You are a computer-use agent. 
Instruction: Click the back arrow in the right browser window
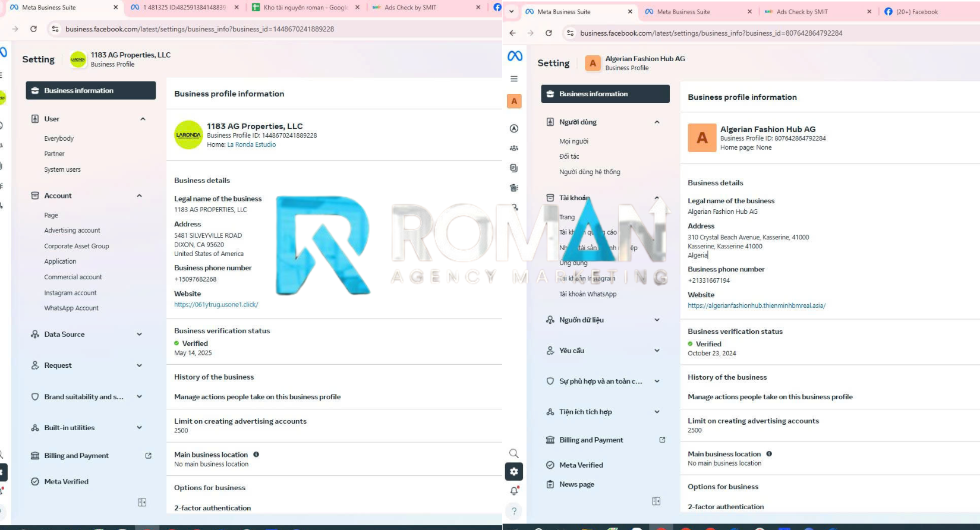tap(512, 33)
